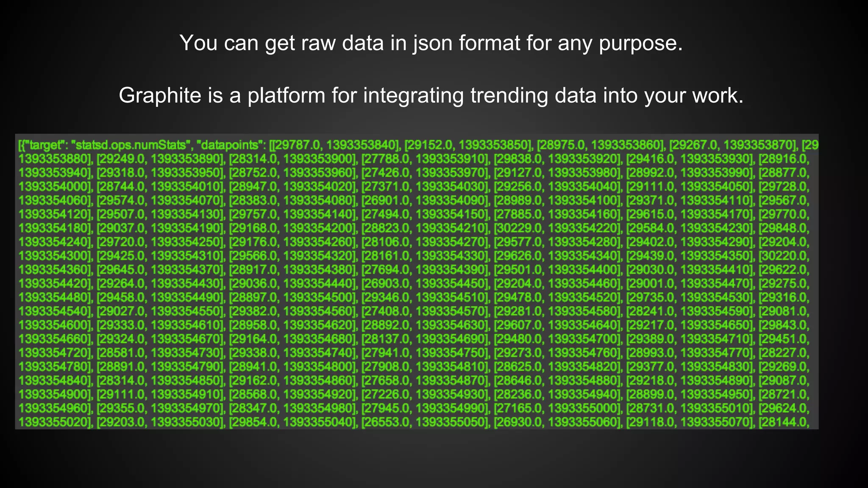This screenshot has height=488, width=868.
Task: Click timestamp 1393354600
Action: (54, 326)
